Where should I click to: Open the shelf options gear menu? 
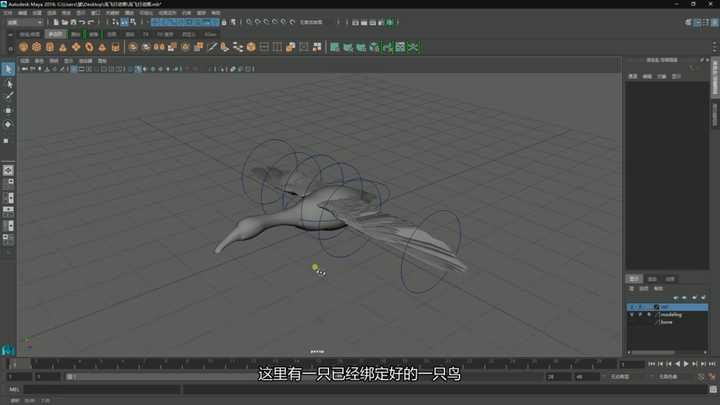pos(10,48)
